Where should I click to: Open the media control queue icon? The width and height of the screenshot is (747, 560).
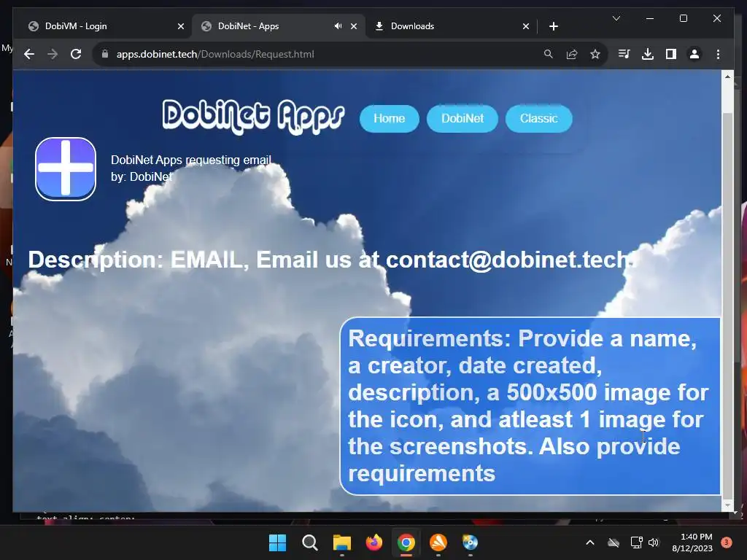click(x=624, y=54)
